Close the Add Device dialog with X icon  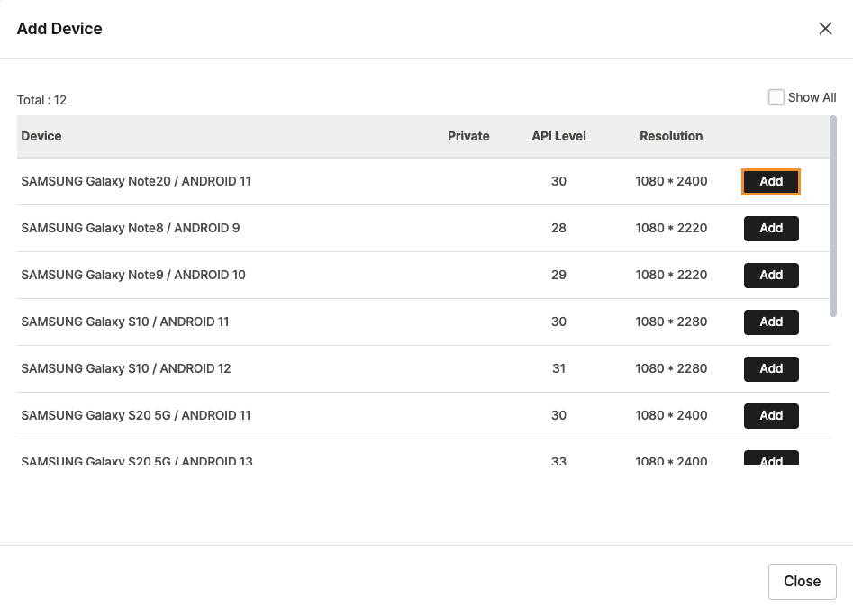[x=825, y=28]
